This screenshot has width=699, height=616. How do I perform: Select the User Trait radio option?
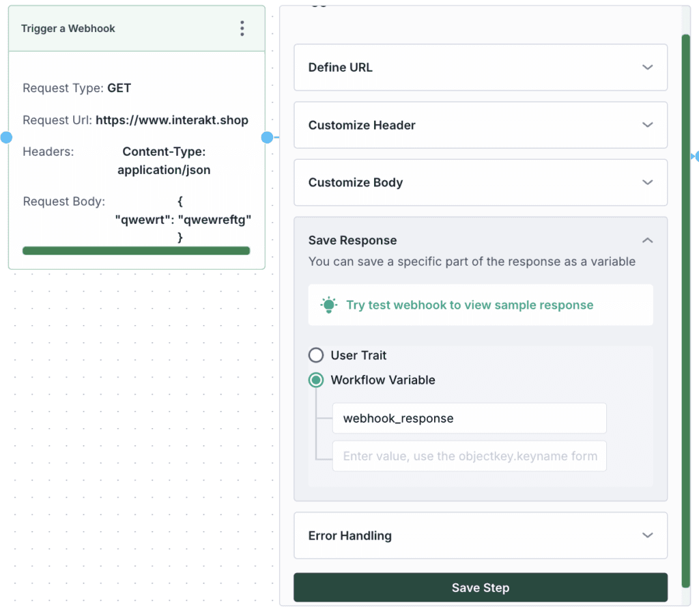(316, 355)
